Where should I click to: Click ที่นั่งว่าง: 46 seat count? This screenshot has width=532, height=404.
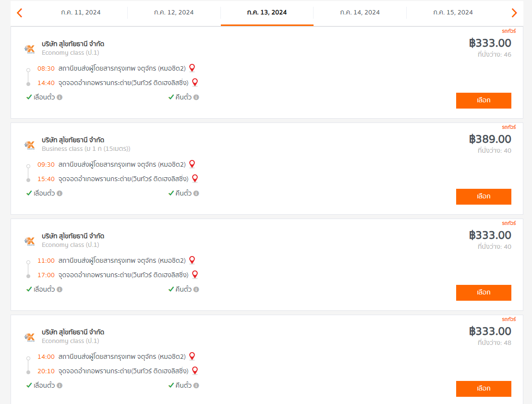[x=495, y=54]
